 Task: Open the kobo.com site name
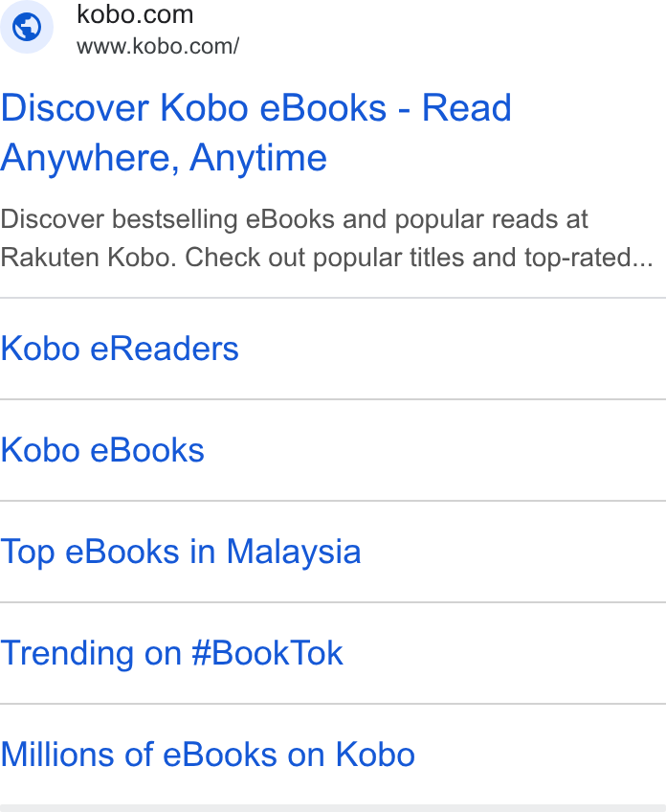tap(135, 14)
